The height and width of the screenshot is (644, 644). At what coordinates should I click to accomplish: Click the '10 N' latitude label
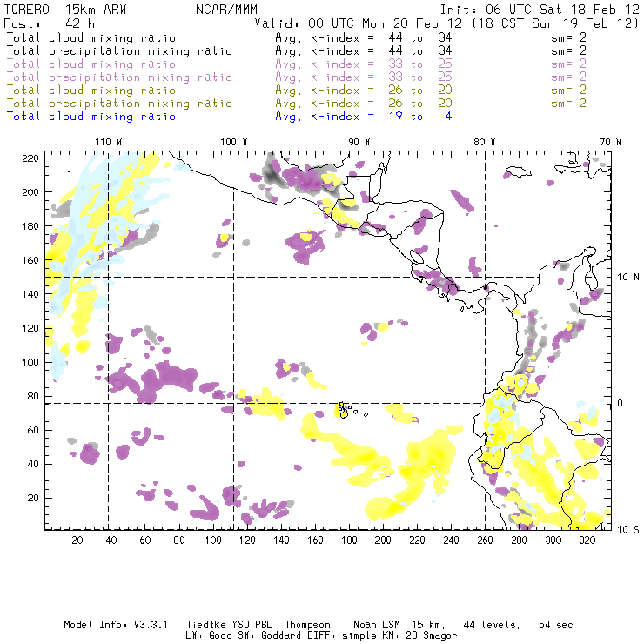[x=628, y=278]
